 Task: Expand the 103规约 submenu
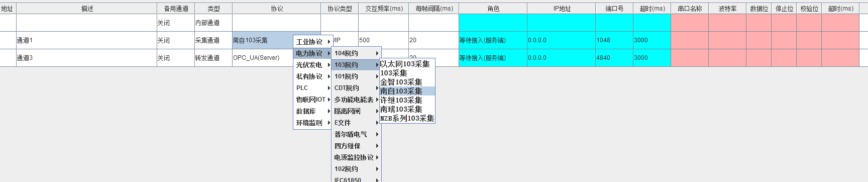point(356,65)
